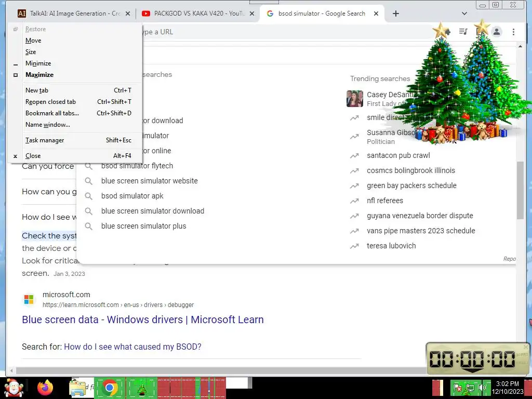This screenshot has width=532, height=399.
Task: Click the volume speaker tray icon
Action: tap(482, 388)
